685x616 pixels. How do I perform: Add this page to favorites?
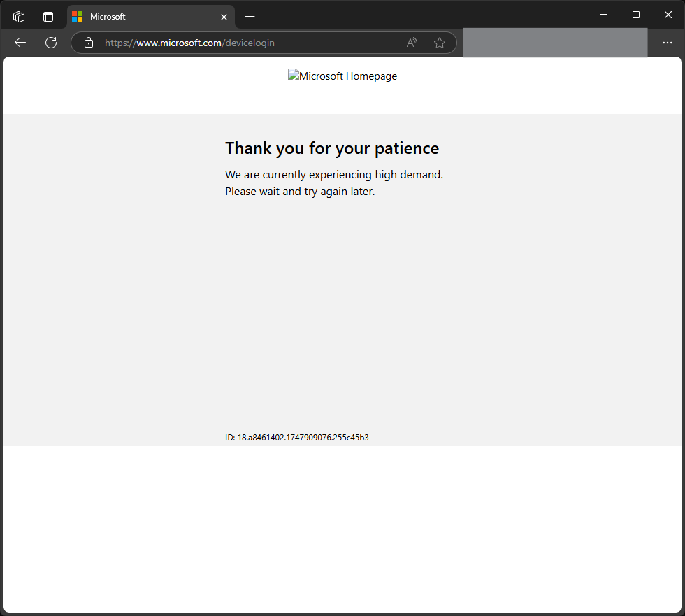(440, 43)
